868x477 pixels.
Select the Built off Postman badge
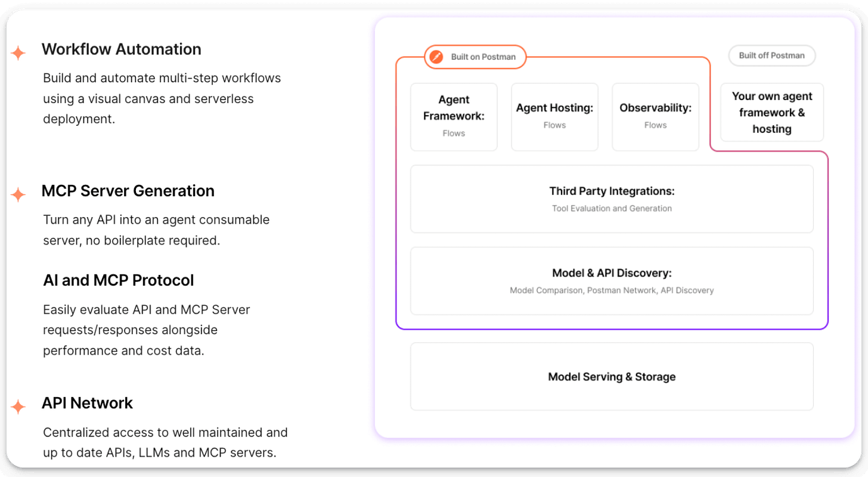772,55
